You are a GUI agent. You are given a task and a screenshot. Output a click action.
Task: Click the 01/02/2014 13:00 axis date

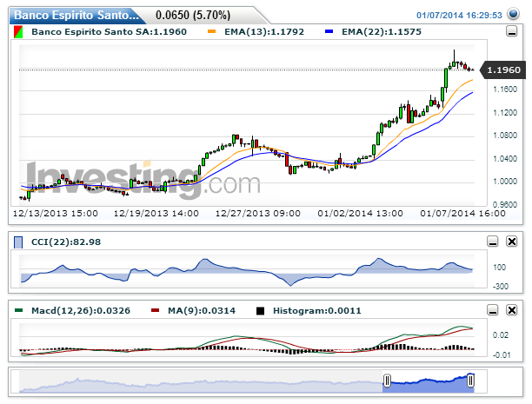[x=360, y=214]
